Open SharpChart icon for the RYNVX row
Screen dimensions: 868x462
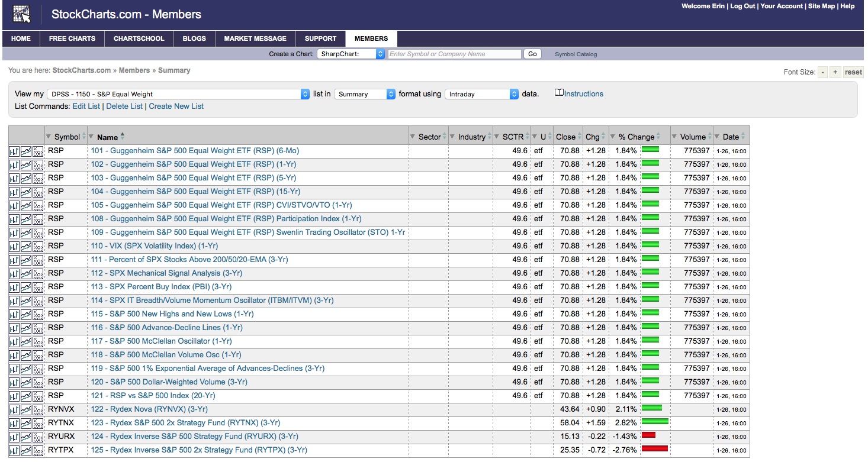coord(14,410)
